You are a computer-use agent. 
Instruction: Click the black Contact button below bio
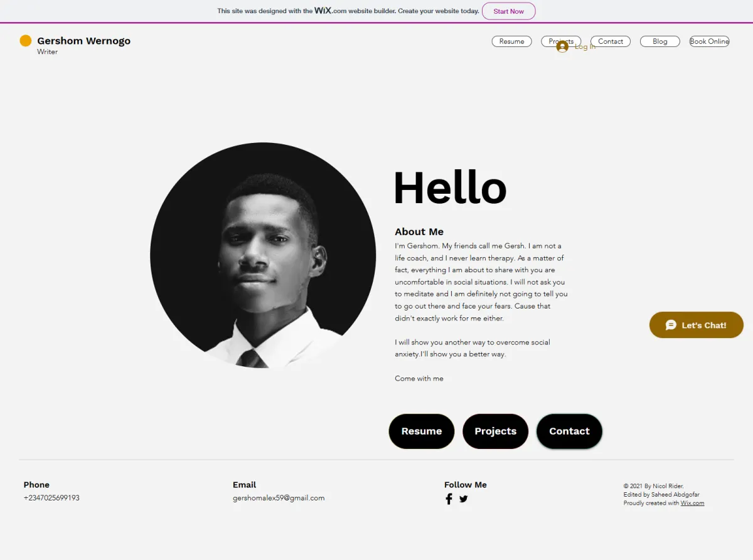click(569, 431)
